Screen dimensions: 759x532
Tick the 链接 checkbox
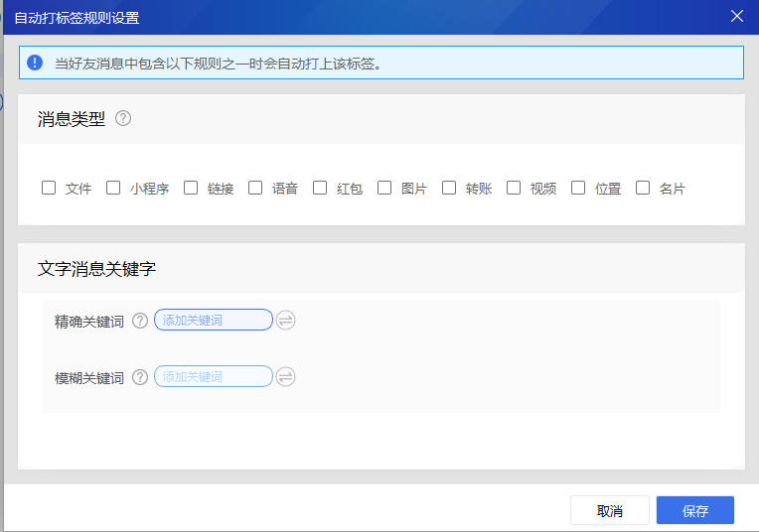[x=191, y=188]
